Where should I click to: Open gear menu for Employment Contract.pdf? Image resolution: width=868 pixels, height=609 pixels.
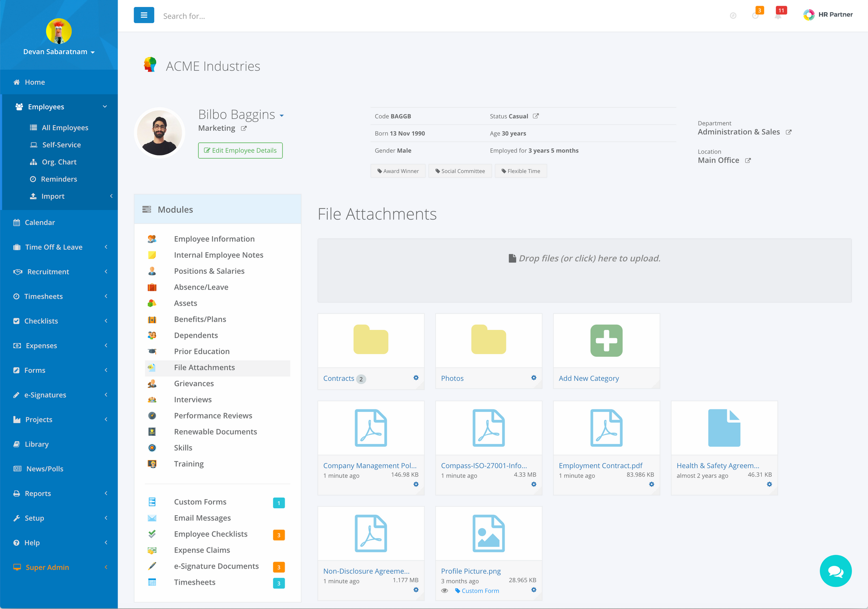(x=651, y=484)
